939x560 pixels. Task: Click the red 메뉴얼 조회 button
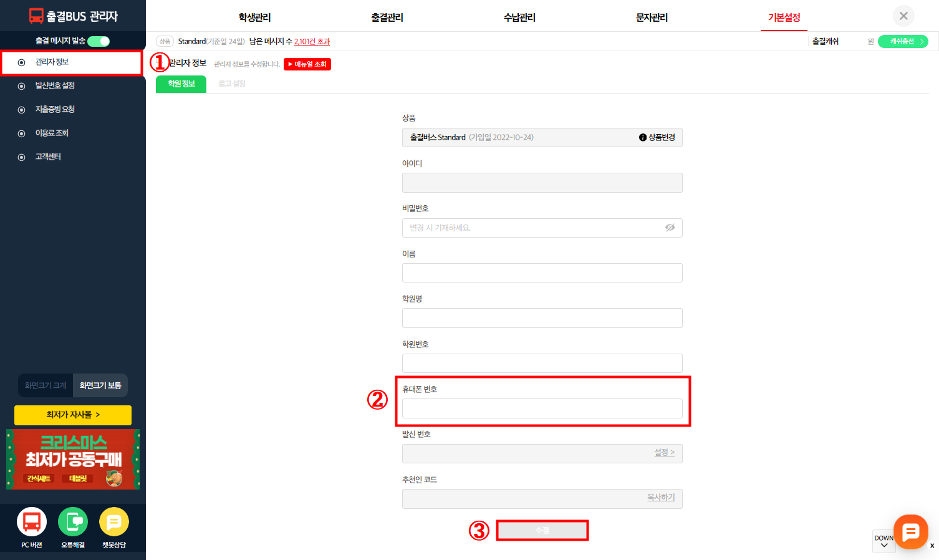(307, 64)
